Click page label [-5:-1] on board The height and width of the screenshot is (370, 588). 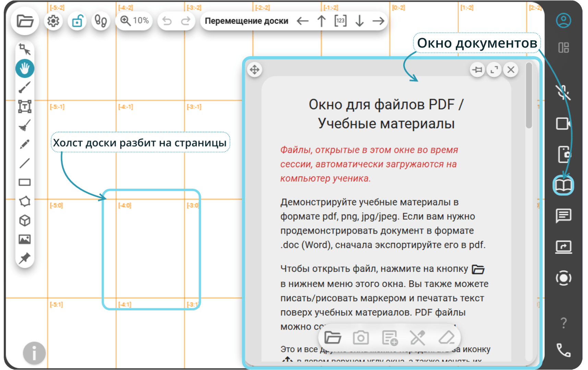(x=57, y=107)
